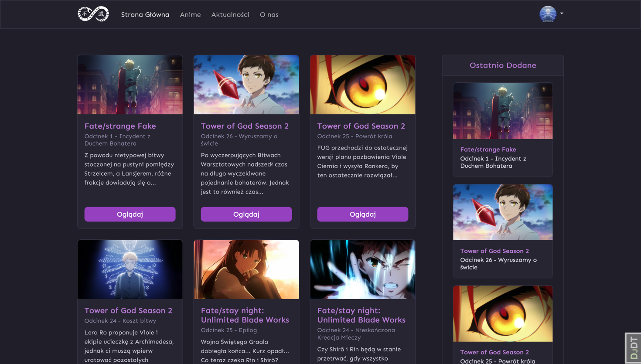Click the Shirō blue light thumbnail
This screenshot has width=641, height=364.
click(363, 269)
